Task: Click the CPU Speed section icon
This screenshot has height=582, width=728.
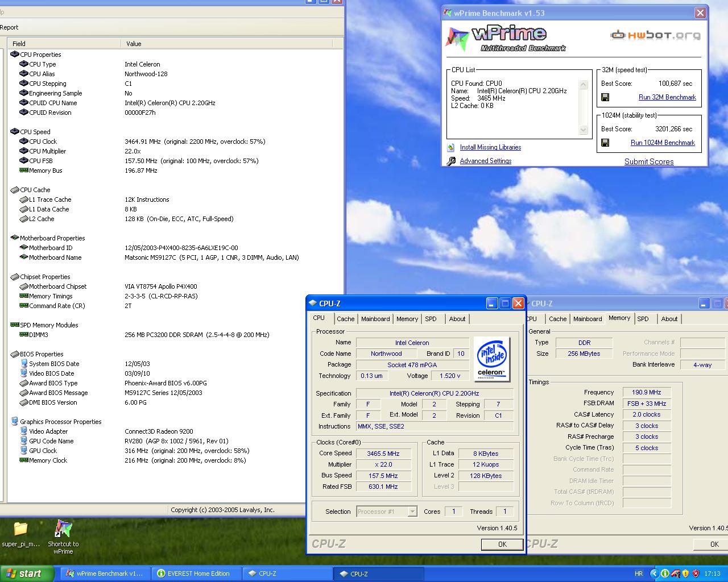Action: [14, 132]
